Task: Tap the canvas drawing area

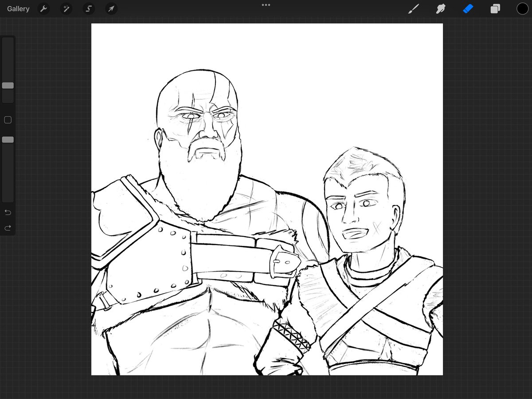Action: (x=267, y=199)
